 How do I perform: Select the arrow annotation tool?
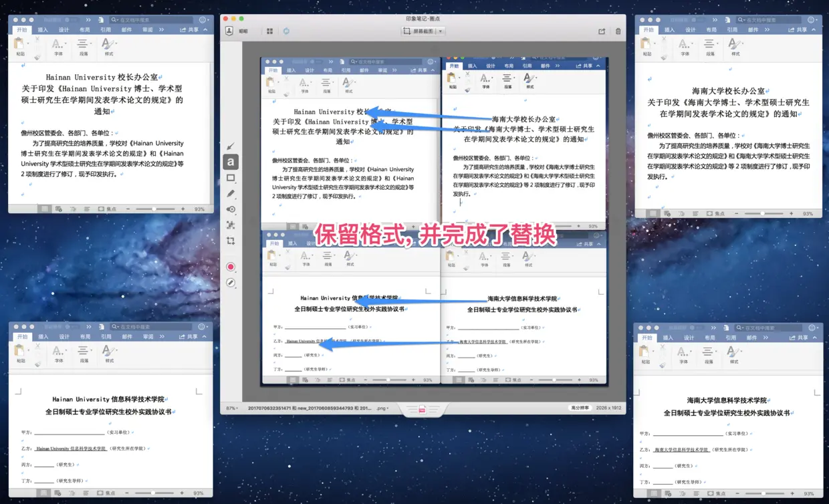230,146
